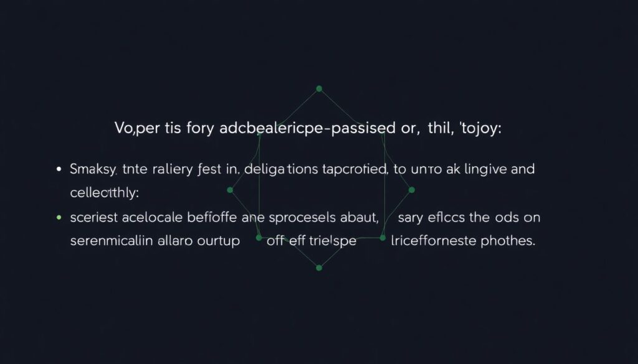
Task: Click the green node before "off eff trielspe"
Action: point(258,238)
